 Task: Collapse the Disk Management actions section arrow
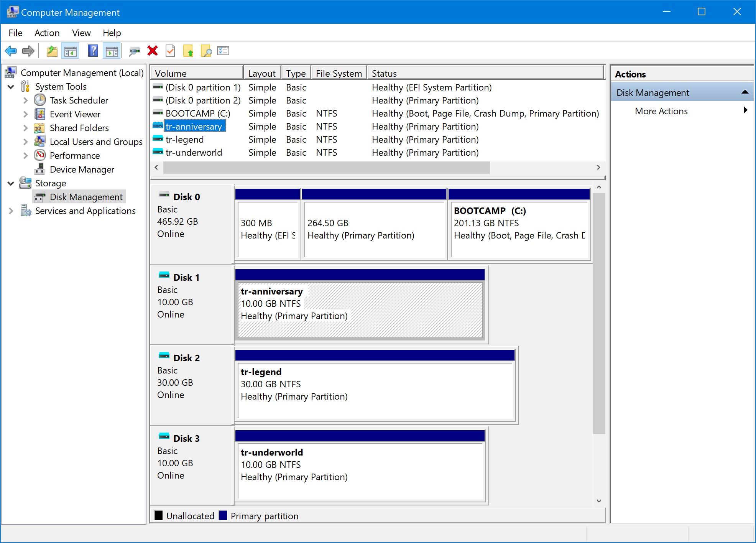coord(745,92)
